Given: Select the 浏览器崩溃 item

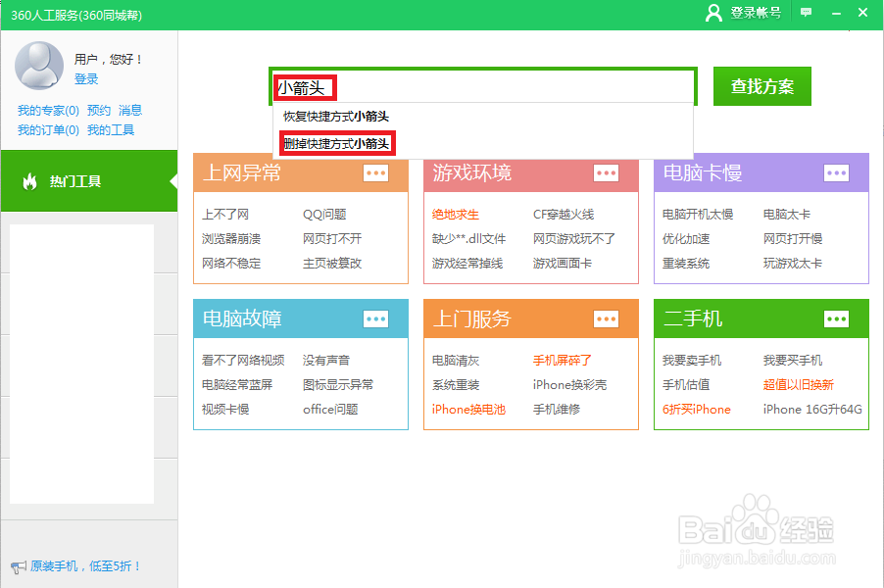Looking at the screenshot, I should coord(231,238).
